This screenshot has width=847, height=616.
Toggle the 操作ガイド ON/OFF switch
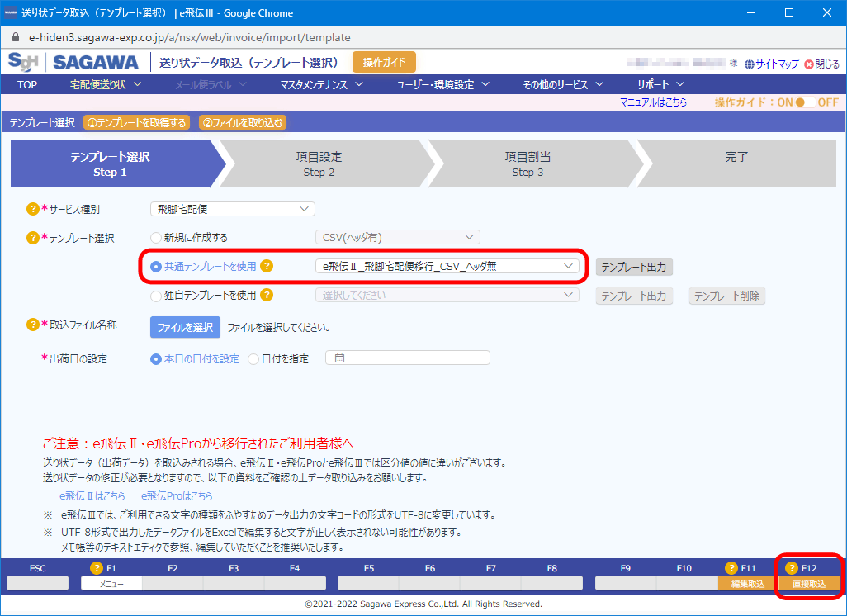805,102
